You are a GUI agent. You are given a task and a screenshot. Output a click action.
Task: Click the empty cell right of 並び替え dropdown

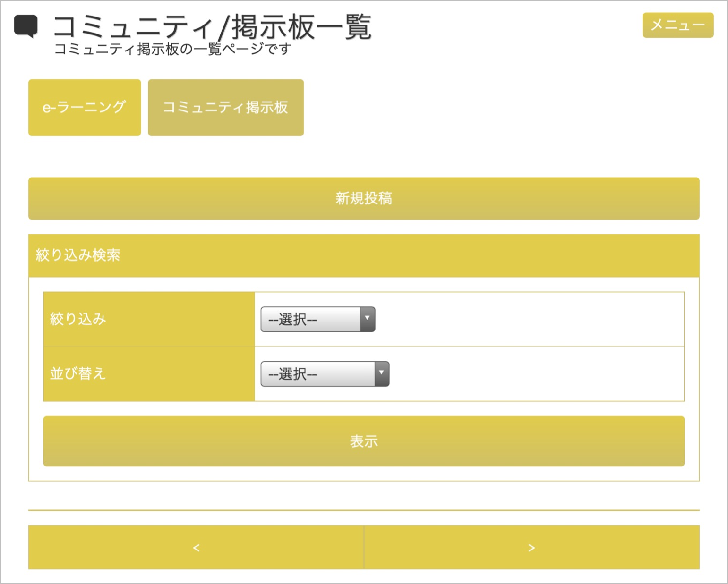(x=536, y=374)
